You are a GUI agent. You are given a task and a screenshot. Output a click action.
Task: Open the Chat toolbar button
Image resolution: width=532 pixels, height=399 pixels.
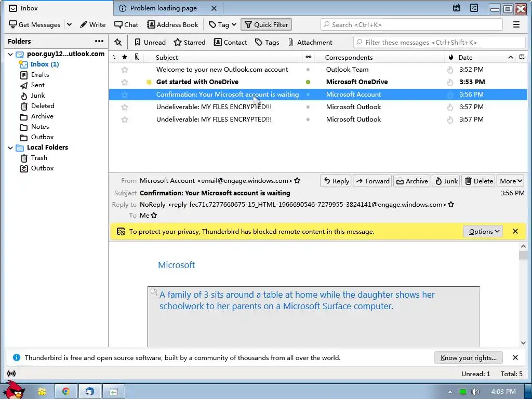(126, 24)
